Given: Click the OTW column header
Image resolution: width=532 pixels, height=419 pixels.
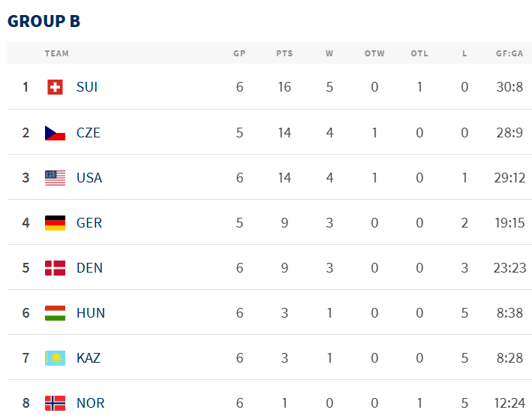Looking at the screenshot, I should 374,53.
